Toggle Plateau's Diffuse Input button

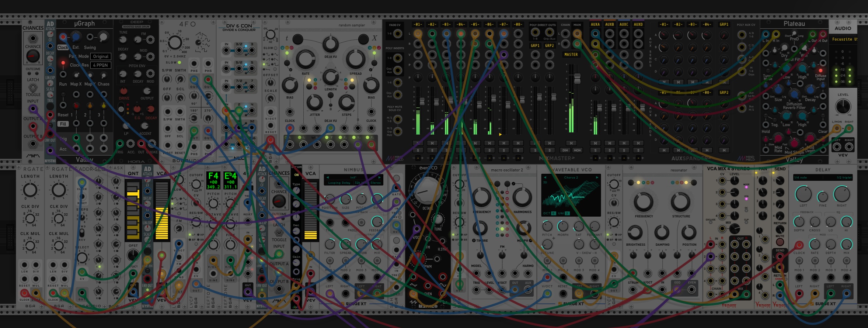[x=820, y=70]
